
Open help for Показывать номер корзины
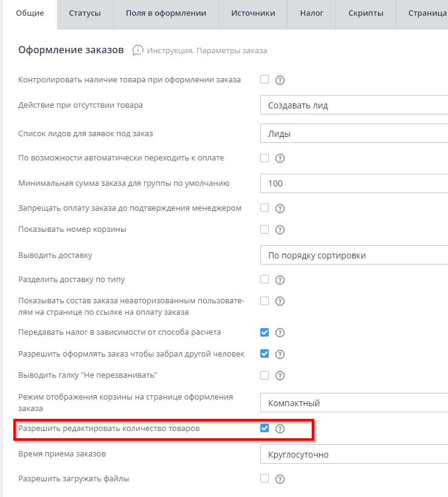[280, 229]
